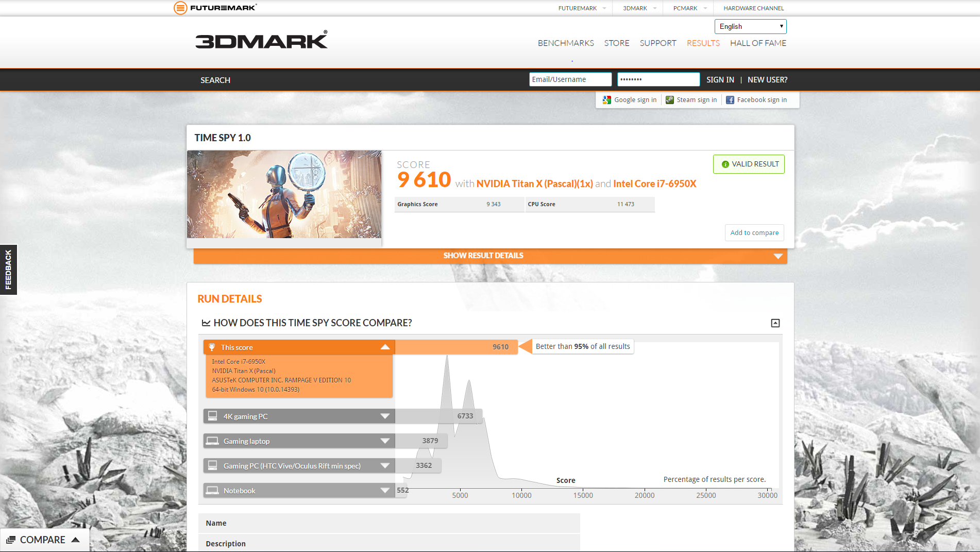Click the Compare stack icon at bottom
The width and height of the screenshot is (980, 552).
[11, 540]
